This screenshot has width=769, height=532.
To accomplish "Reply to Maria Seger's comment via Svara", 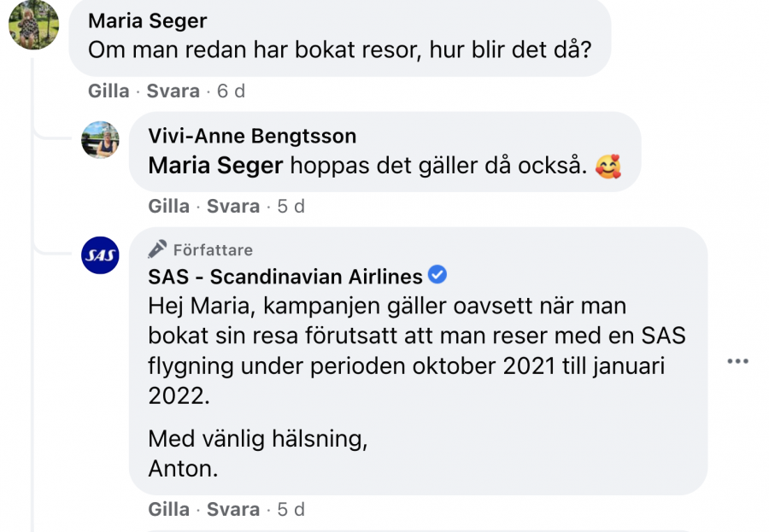I will [173, 91].
